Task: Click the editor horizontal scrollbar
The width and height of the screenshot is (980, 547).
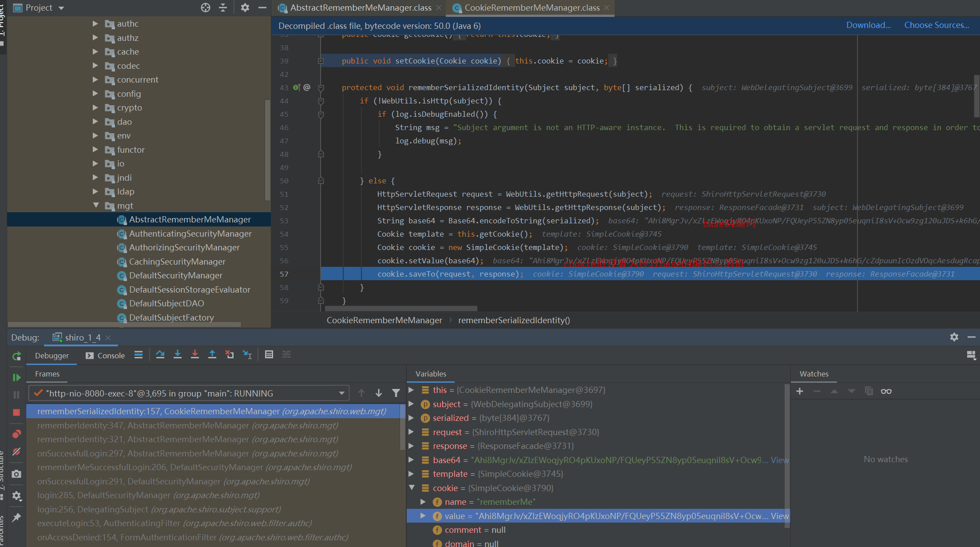Action: (x=401, y=308)
